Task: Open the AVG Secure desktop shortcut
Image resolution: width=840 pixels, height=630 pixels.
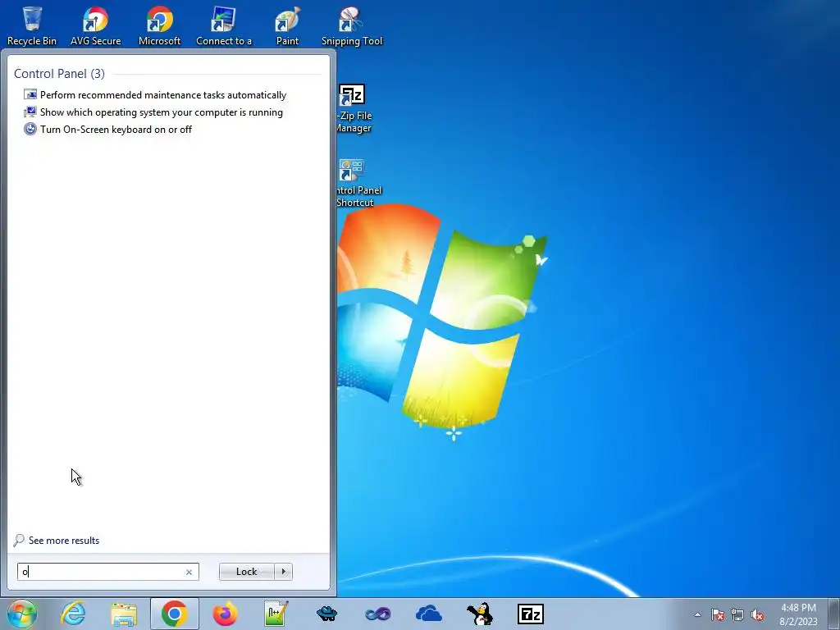Action: click(95, 25)
